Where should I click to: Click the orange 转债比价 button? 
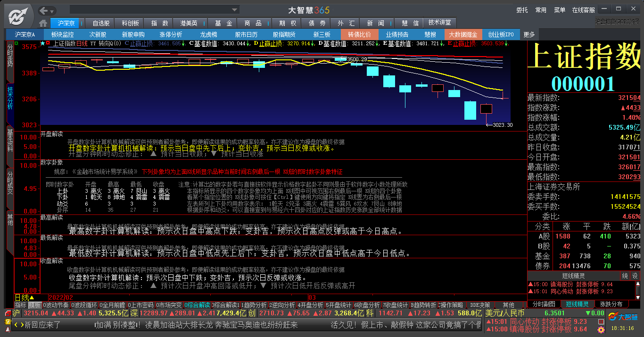click(360, 34)
